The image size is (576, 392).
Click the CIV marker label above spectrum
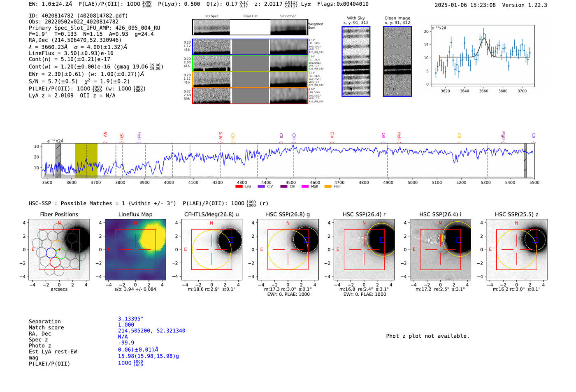pos(332,135)
